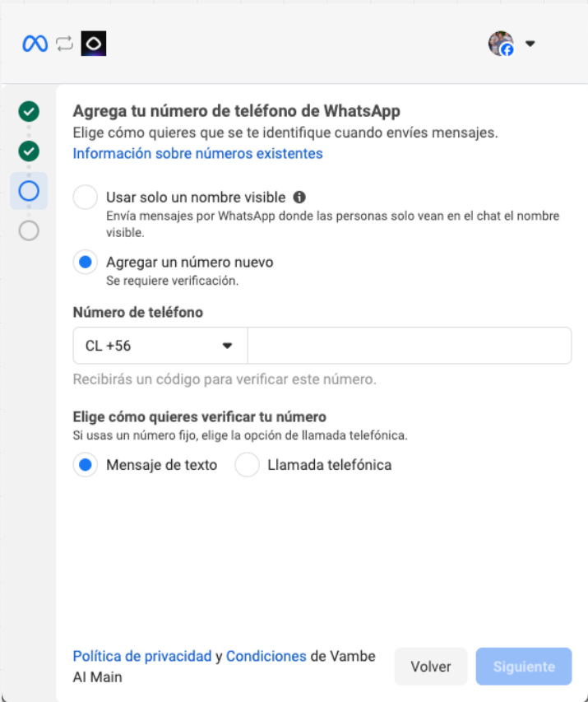Select 'Usar solo un nombre visible' option
Viewport: 588px width, 702px height.
click(86, 198)
